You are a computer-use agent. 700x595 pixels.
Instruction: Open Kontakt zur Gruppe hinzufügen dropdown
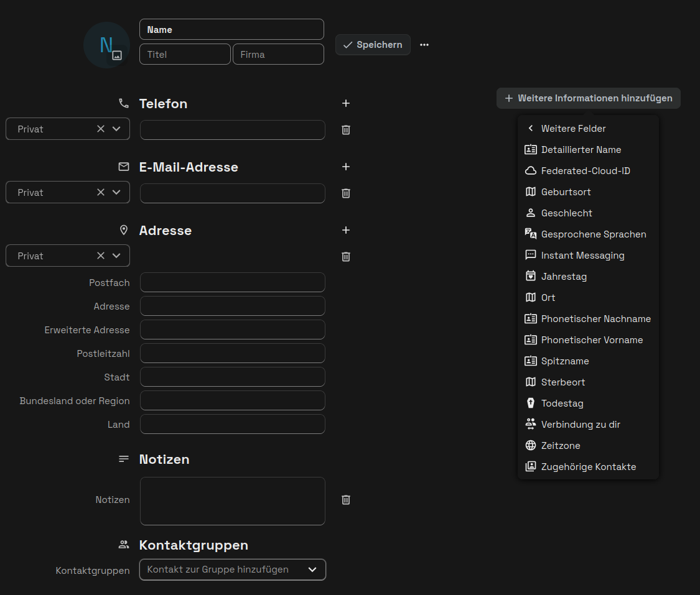[x=312, y=570]
